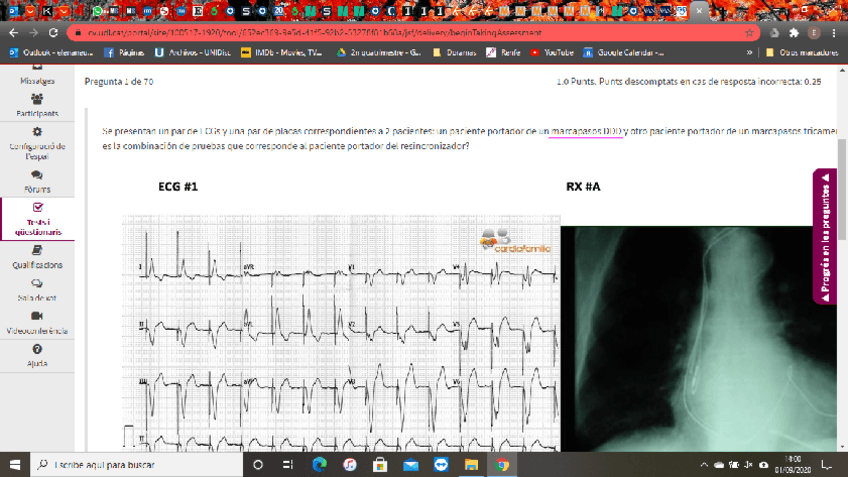Show hidden system tray icons
The height and width of the screenshot is (477, 848).
705,465
